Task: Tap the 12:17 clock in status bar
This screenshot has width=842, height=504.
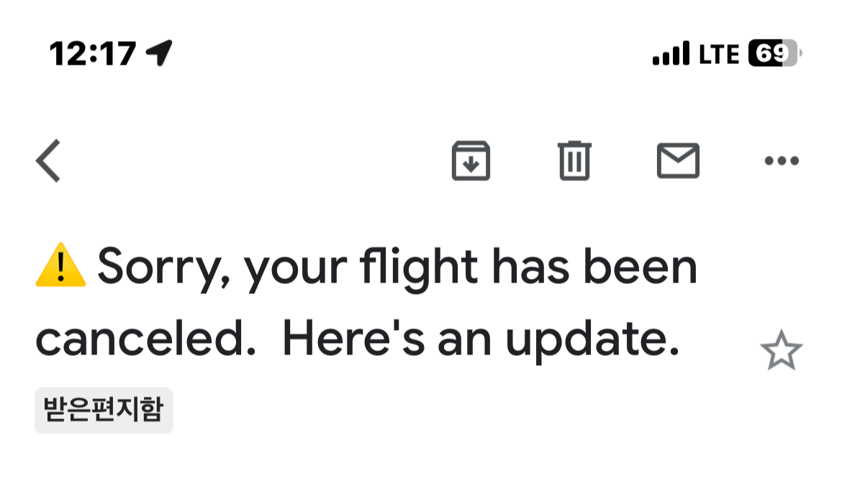Action: tap(92, 54)
